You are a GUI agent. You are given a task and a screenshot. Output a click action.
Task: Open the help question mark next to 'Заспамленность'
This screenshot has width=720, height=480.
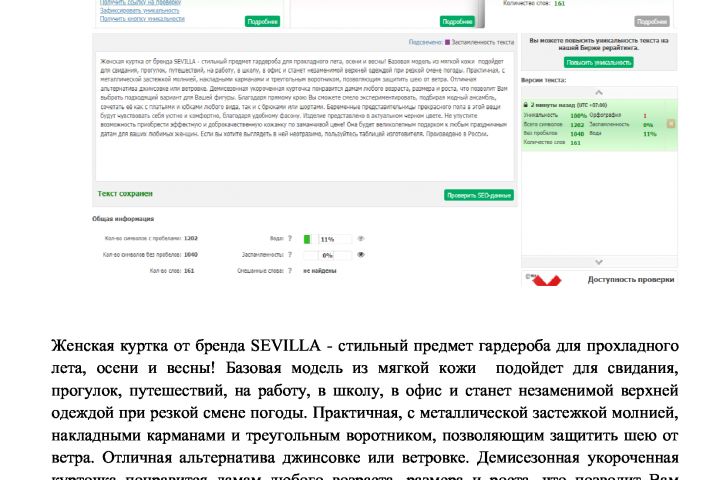(x=290, y=254)
